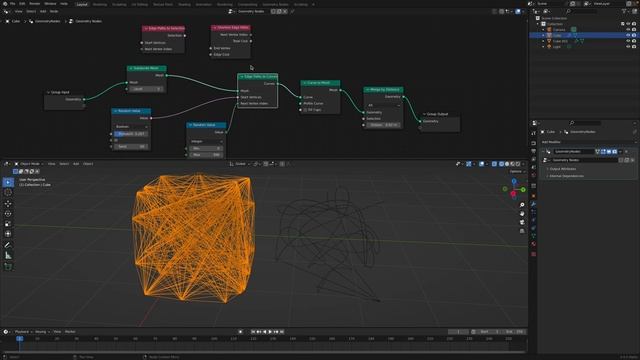Toggle Camera visibility eye in outliner
This screenshot has height=360, width=640.
point(628,30)
